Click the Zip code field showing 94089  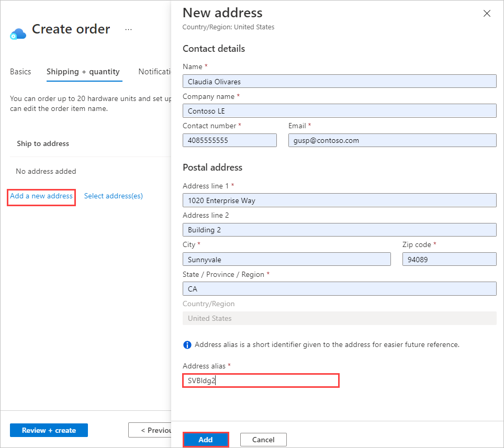449,259
